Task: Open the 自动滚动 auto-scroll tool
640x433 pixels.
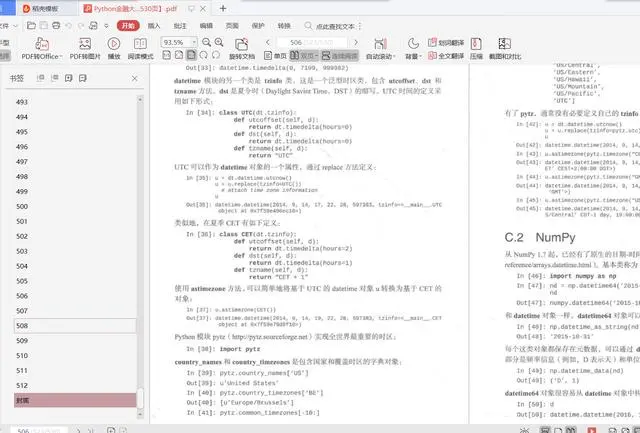Action: [380, 48]
